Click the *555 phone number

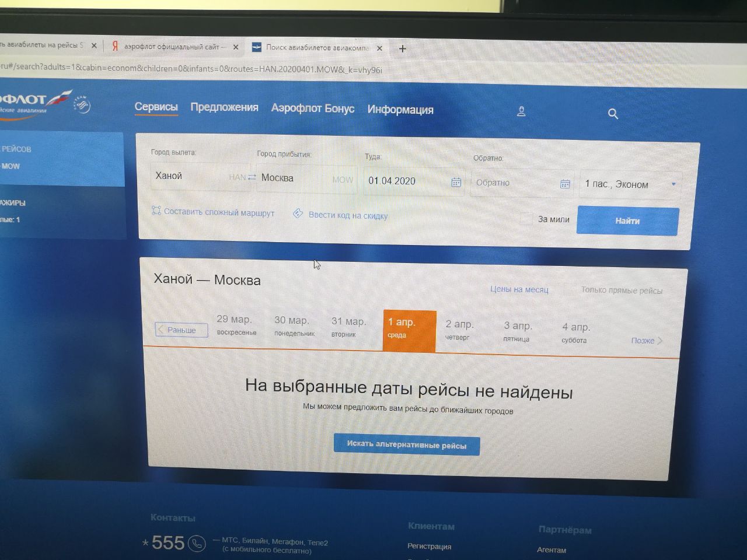[x=163, y=543]
